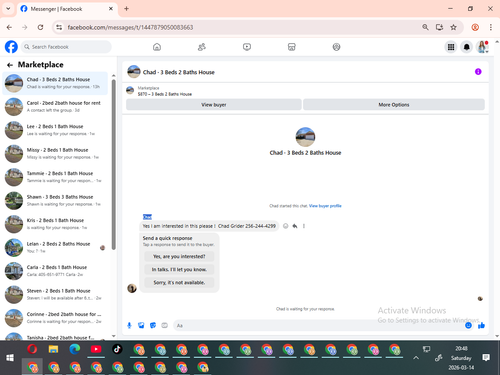The image size is (500, 375).
Task: Click the $870 Marketplace listing line
Action: (x=165, y=94)
